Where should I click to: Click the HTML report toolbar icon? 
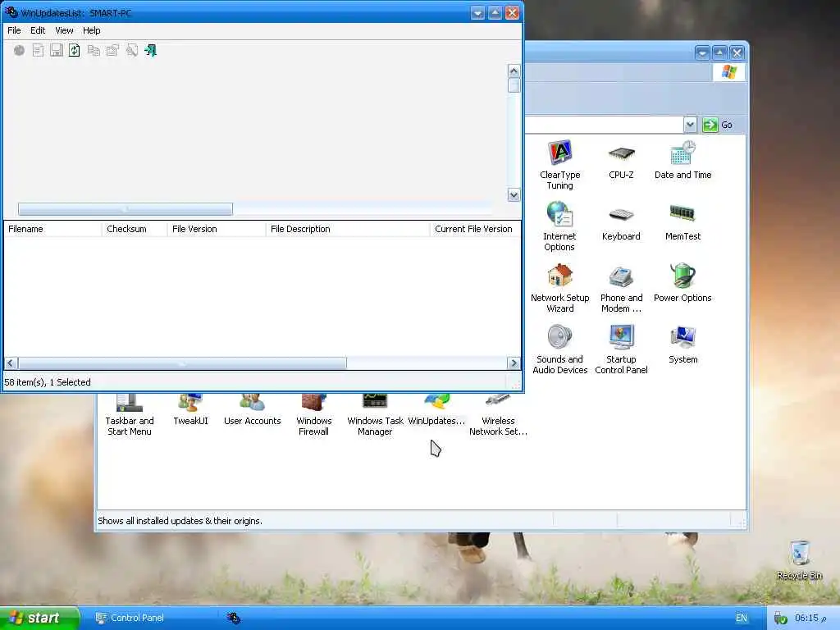click(38, 50)
